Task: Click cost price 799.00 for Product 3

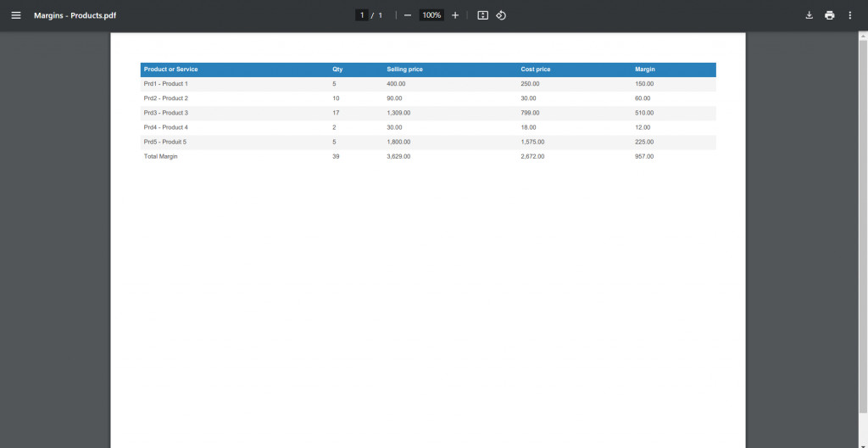Action: pos(530,113)
